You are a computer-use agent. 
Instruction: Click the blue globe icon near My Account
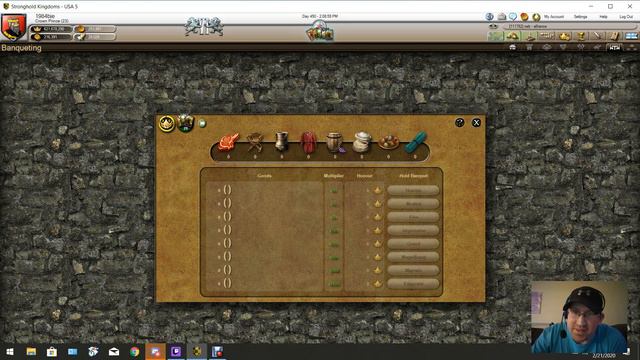pyautogui.click(x=490, y=17)
